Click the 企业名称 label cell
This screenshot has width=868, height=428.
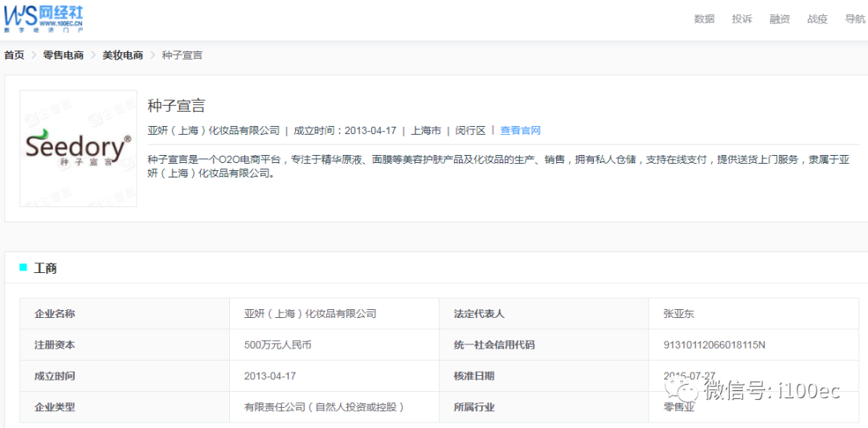pyautogui.click(x=125, y=314)
